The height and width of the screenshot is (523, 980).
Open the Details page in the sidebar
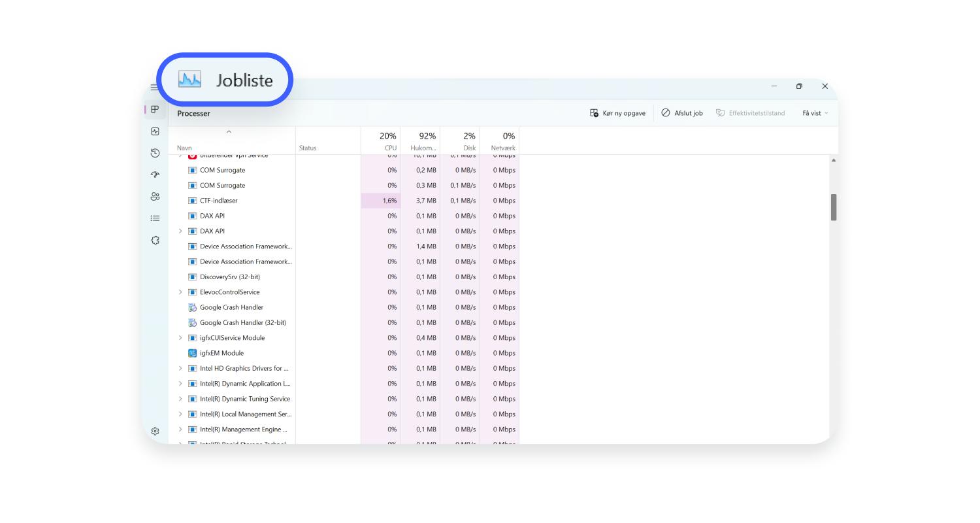click(x=155, y=218)
